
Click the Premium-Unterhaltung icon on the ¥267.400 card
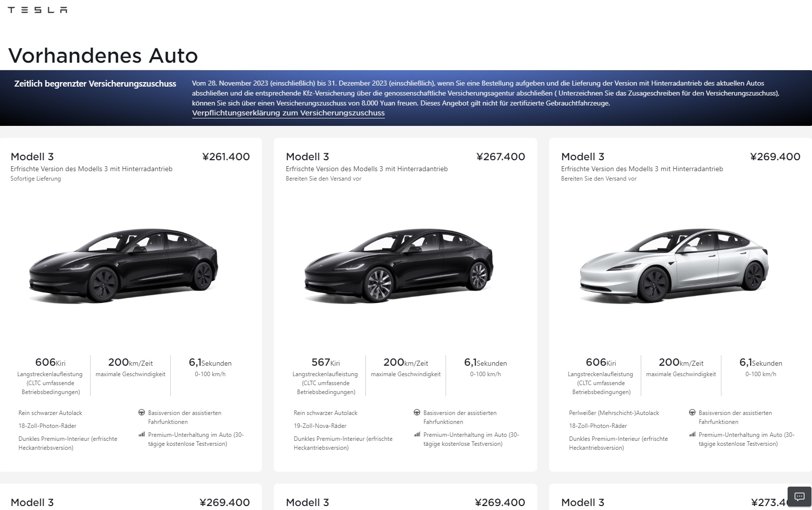(x=417, y=434)
